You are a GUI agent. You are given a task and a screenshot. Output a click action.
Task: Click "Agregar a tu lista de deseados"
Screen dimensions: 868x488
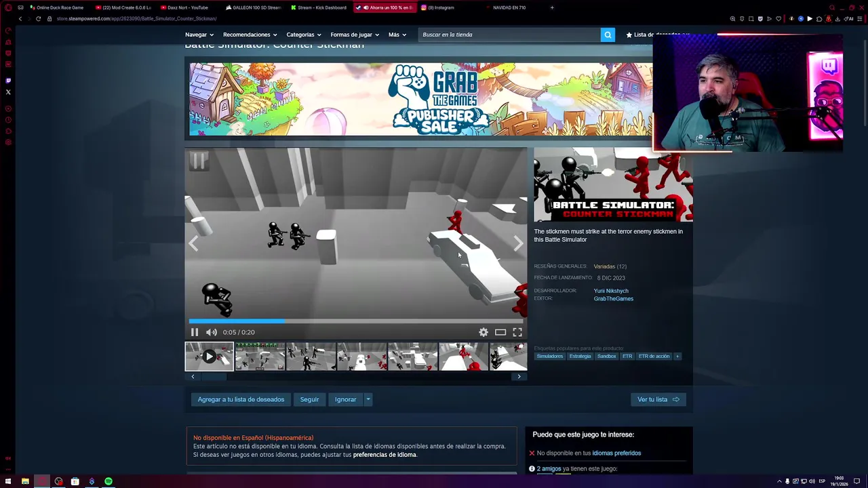click(241, 399)
